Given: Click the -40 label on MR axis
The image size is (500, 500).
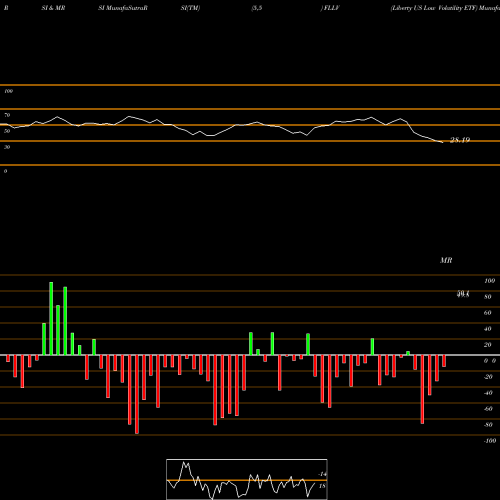Looking at the screenshot, I should tap(488, 393).
